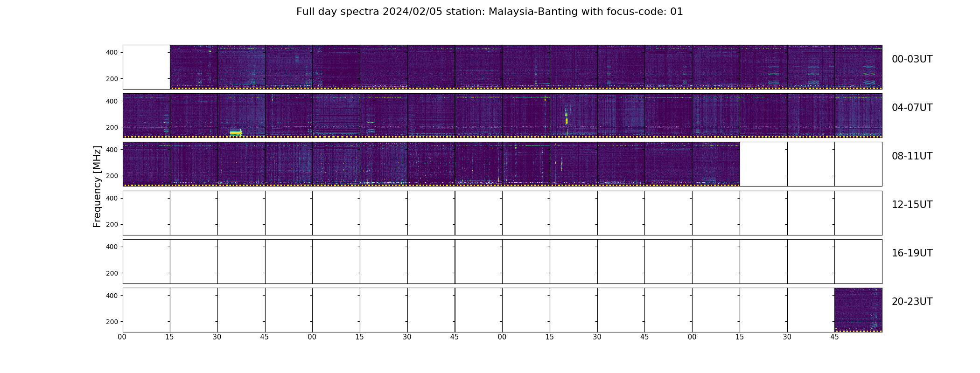Click the '400' tick label of the 04-07UT row
Screen dimensions: 980x373
(x=112, y=101)
